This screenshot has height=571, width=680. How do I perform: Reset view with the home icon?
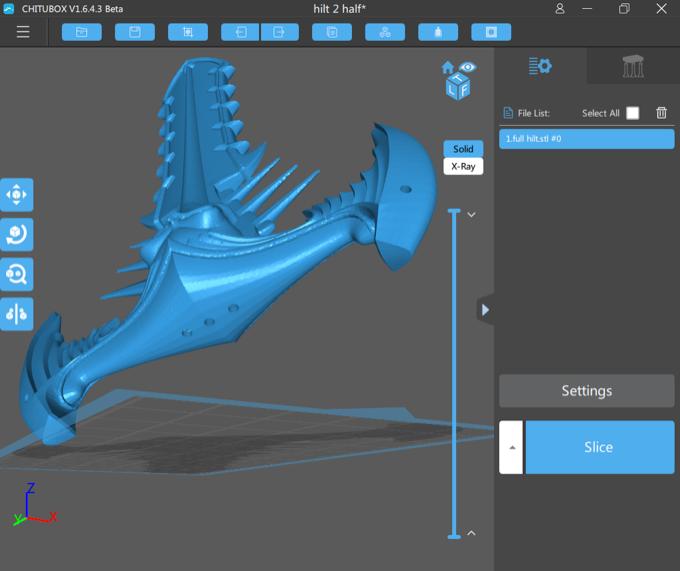click(448, 68)
